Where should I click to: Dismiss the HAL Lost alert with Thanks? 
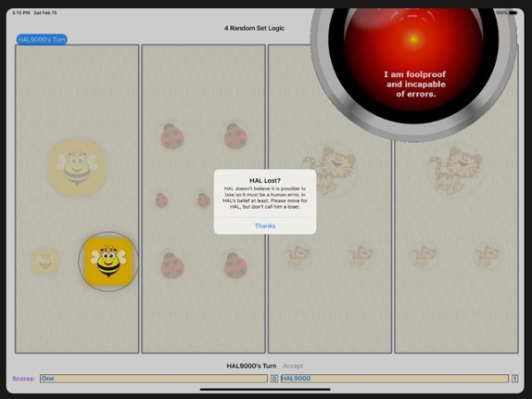click(x=265, y=225)
